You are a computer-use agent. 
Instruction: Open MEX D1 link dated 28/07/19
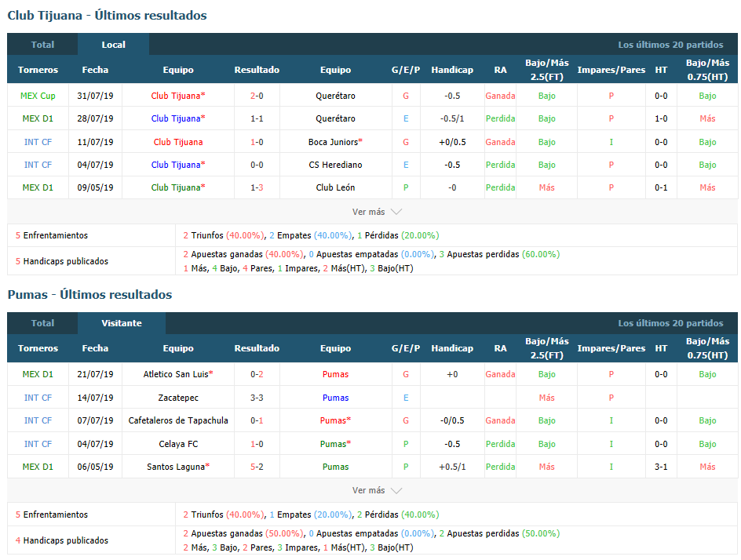click(38, 118)
